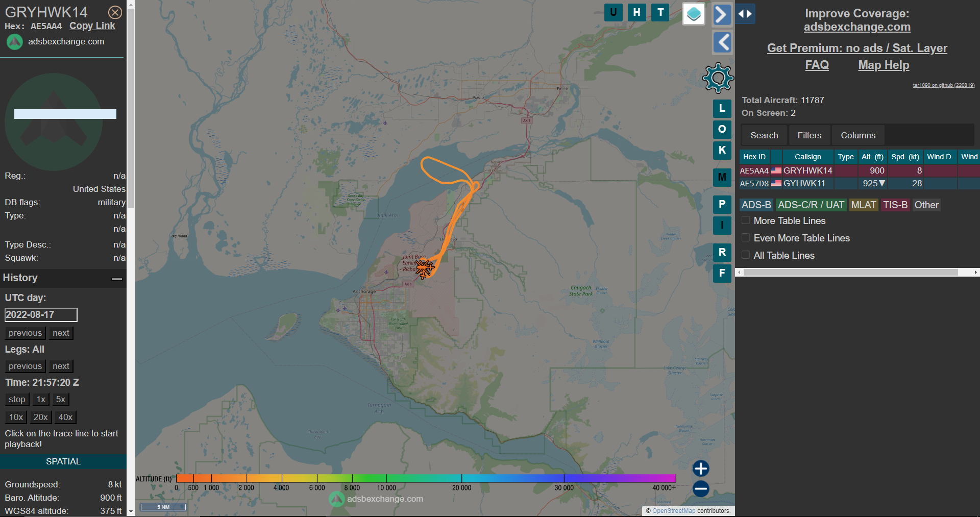980x517 pixels.
Task: Go to next leg
Action: coord(61,366)
